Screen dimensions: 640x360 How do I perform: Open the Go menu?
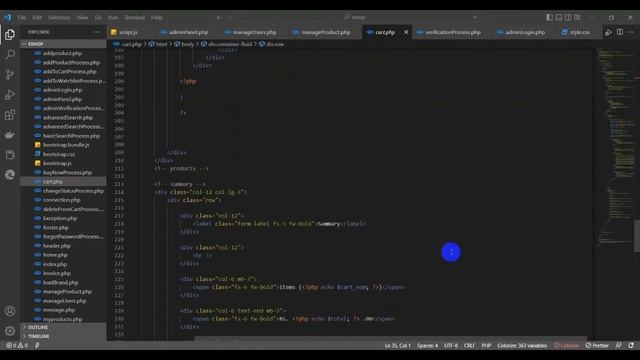(98, 18)
